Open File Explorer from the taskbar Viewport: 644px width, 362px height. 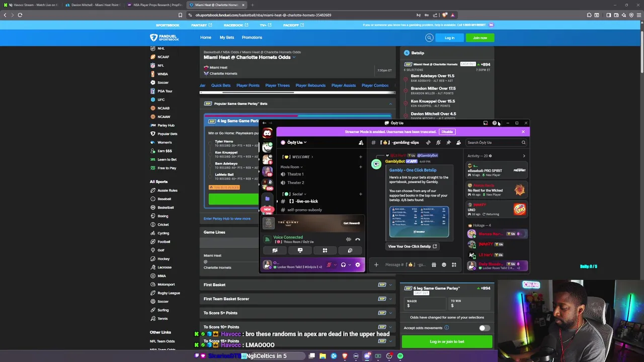tap(323, 356)
